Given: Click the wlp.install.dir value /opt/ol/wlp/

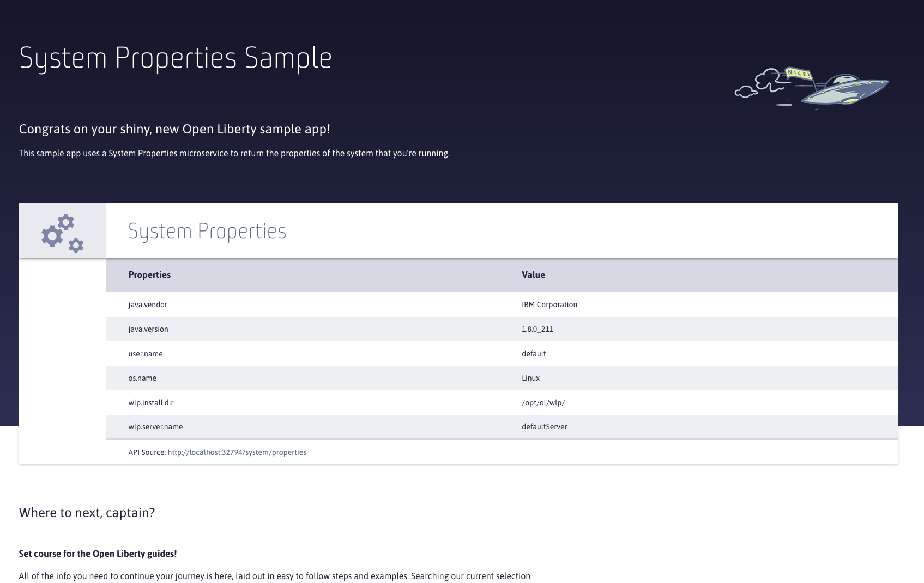Looking at the screenshot, I should coord(543,403).
